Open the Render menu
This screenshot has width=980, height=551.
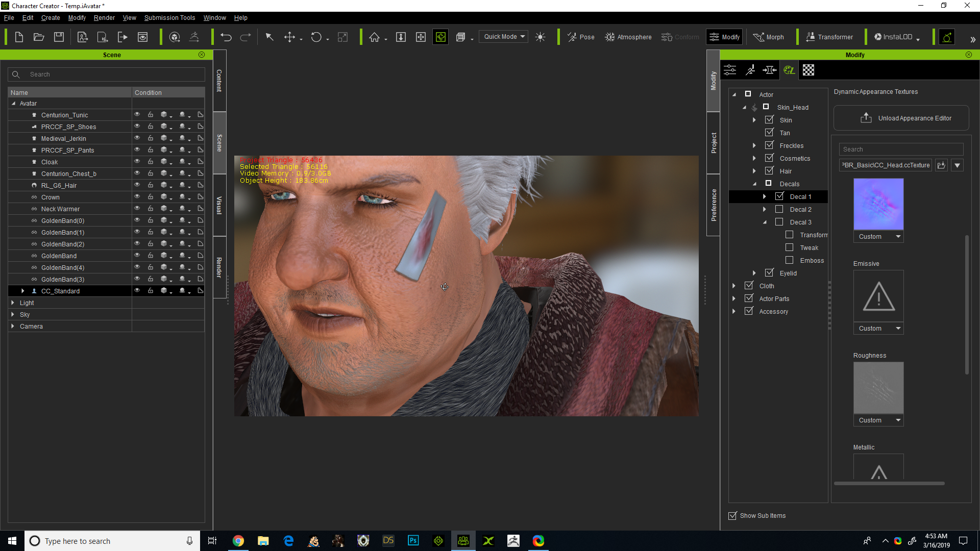click(104, 18)
